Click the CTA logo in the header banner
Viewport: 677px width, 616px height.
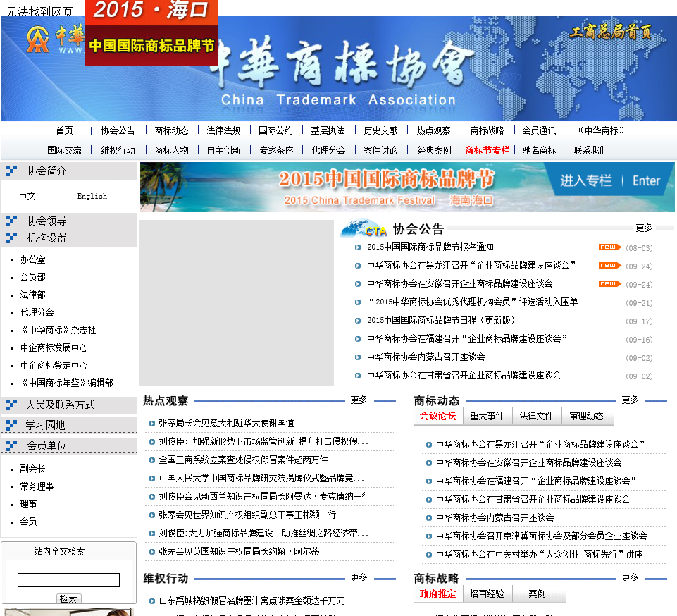(38, 39)
